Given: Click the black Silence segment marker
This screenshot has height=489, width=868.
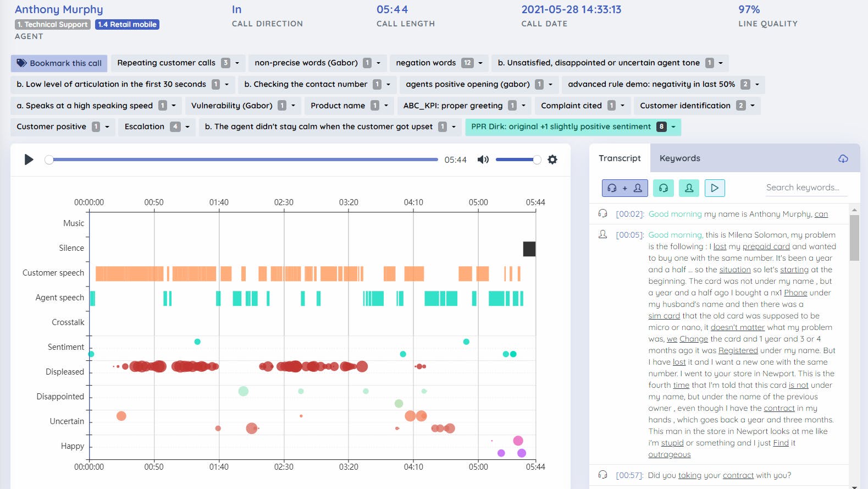Looking at the screenshot, I should 529,249.
